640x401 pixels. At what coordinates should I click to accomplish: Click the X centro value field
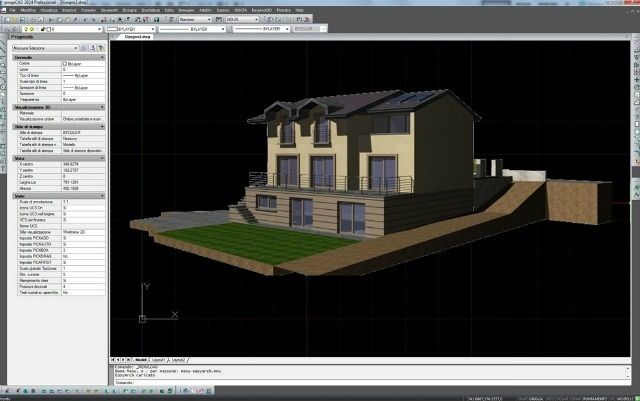83,164
